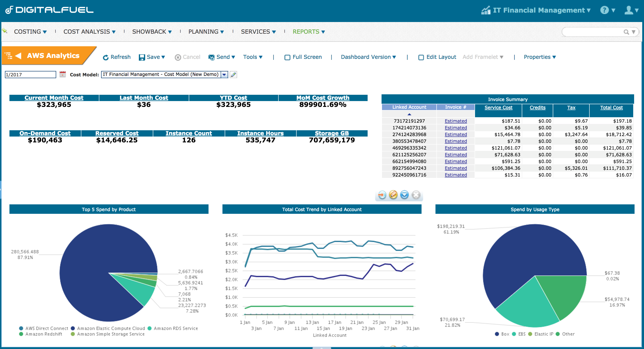Open the calendar icon next to the date field
The image size is (644, 349).
click(62, 74)
